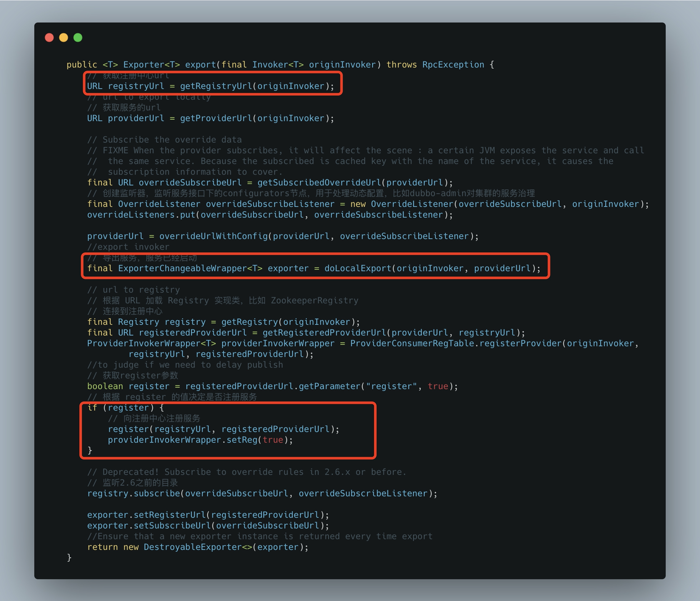Click the 'overrideListeners.put(' statement line
700x601 pixels.
[x=270, y=215]
